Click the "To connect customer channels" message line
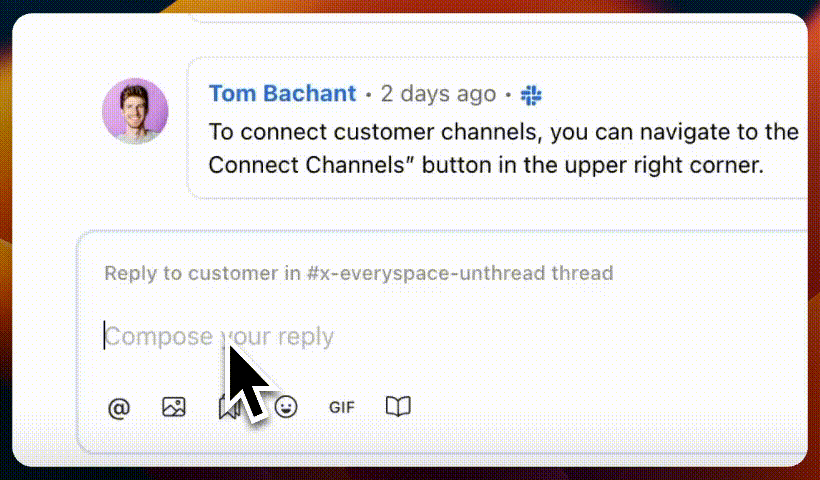 (500, 132)
